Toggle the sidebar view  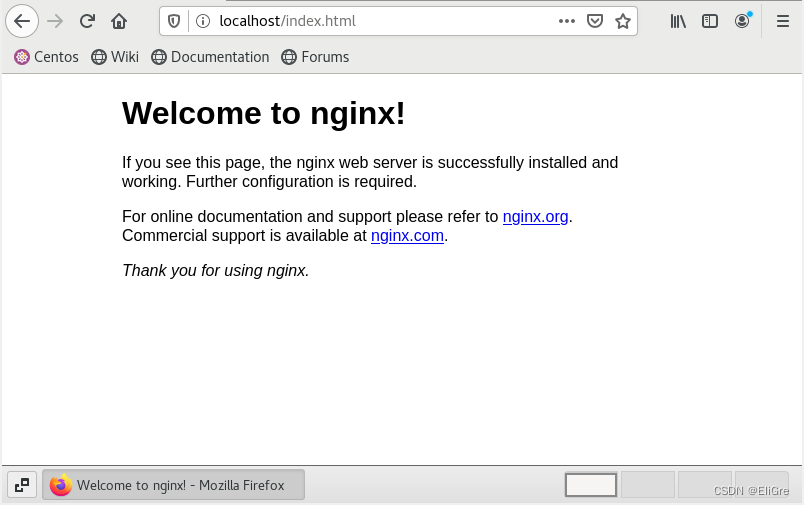click(x=710, y=21)
